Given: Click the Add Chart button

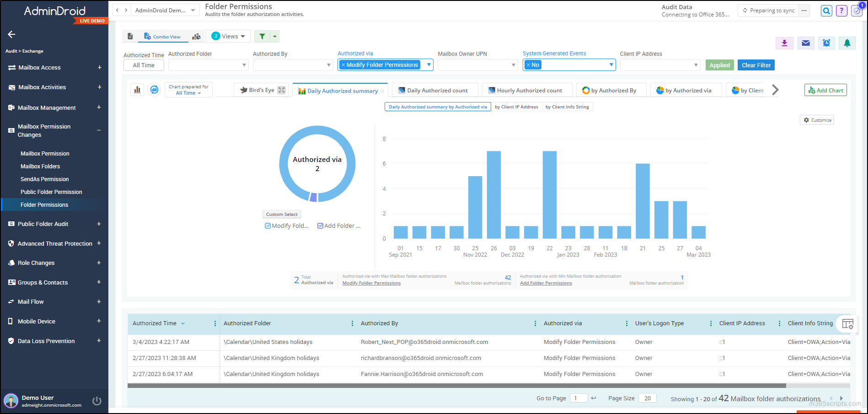Looking at the screenshot, I should click(x=825, y=91).
